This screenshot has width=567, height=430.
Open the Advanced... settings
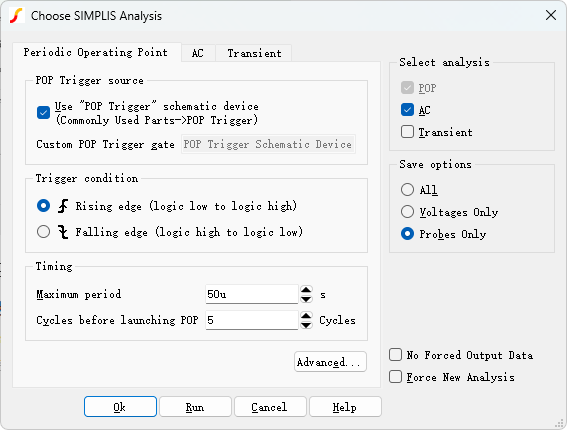coord(330,362)
